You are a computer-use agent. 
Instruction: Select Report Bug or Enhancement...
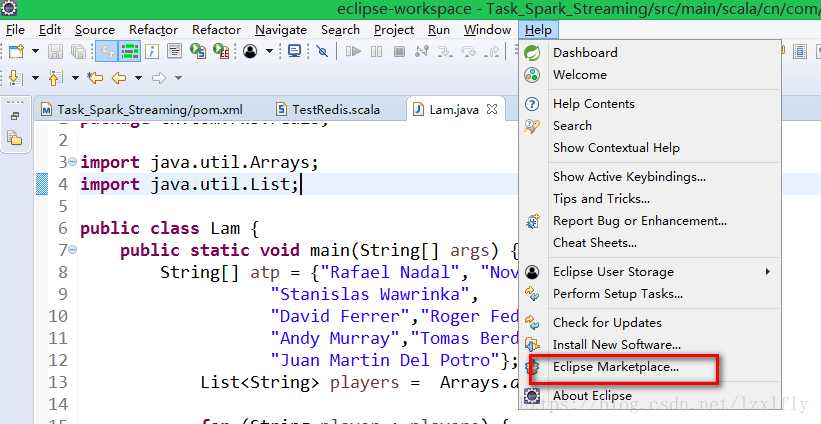pos(650,221)
